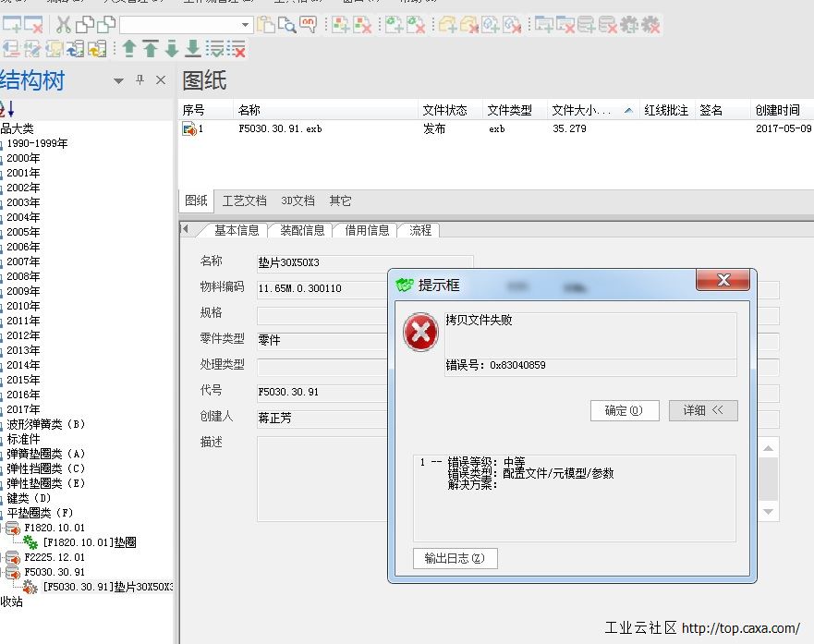Click the move to bottom arrow icon
The width and height of the screenshot is (814, 644).
[x=193, y=49]
